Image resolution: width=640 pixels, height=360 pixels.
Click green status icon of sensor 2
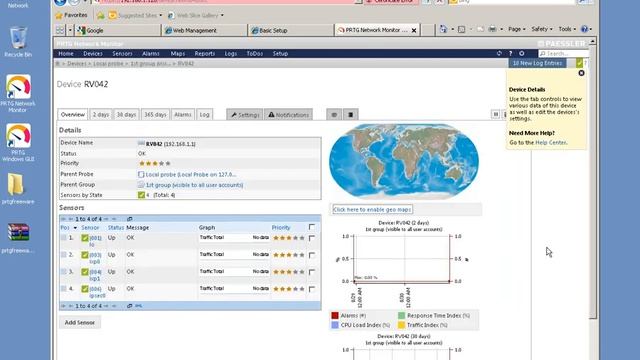(84, 255)
